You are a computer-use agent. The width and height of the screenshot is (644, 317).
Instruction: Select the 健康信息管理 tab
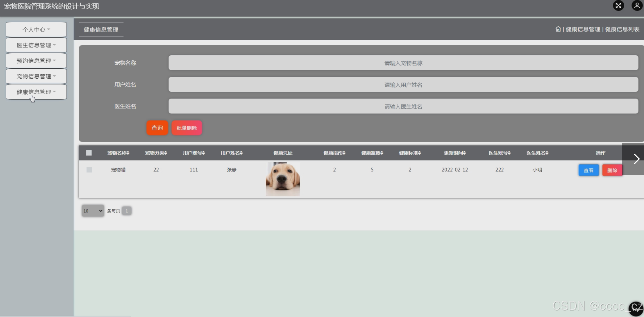coord(101,30)
